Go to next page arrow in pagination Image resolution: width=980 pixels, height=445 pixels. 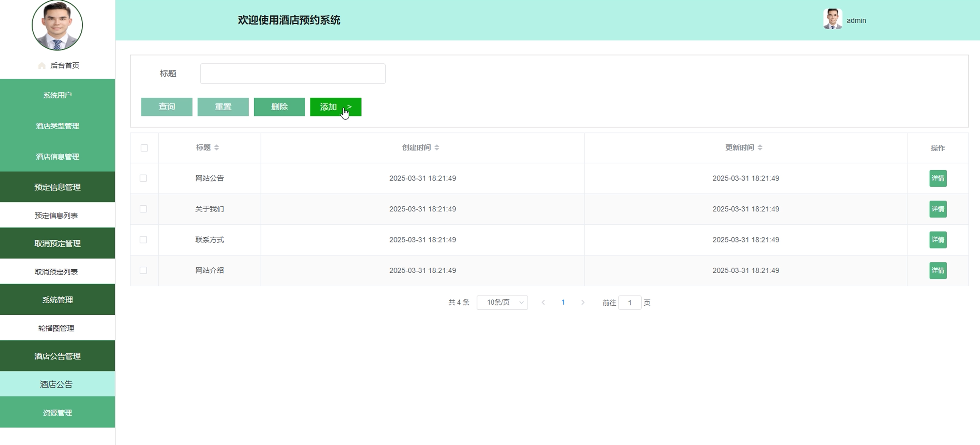click(582, 303)
